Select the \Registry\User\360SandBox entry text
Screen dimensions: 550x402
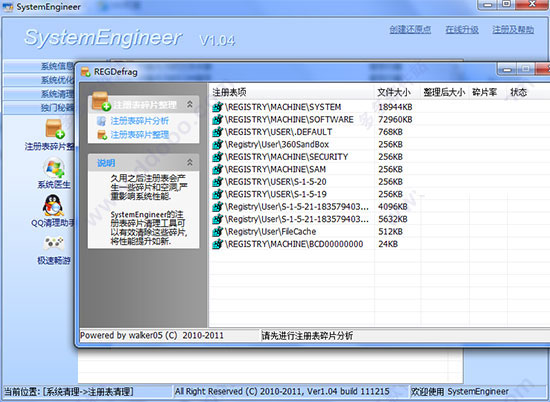[277, 144]
